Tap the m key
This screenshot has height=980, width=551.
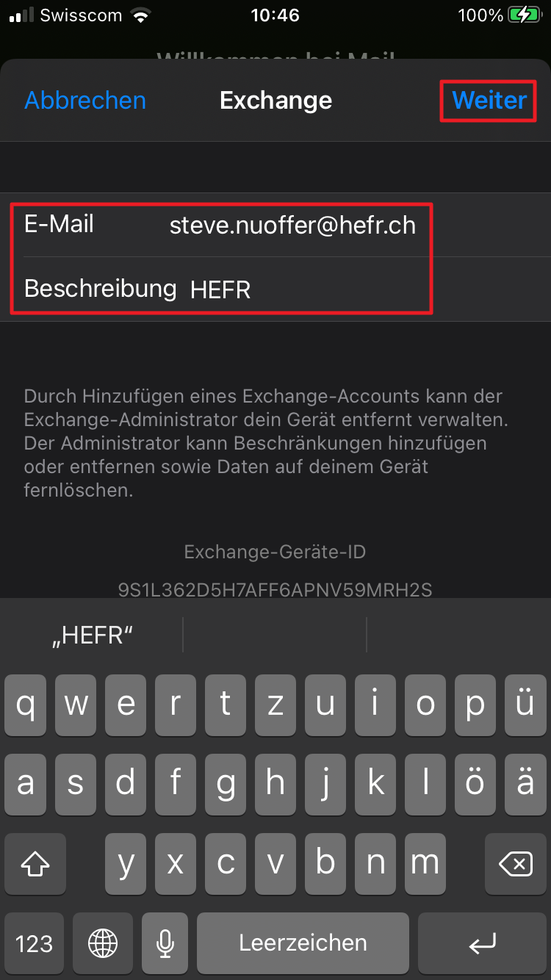(x=425, y=864)
